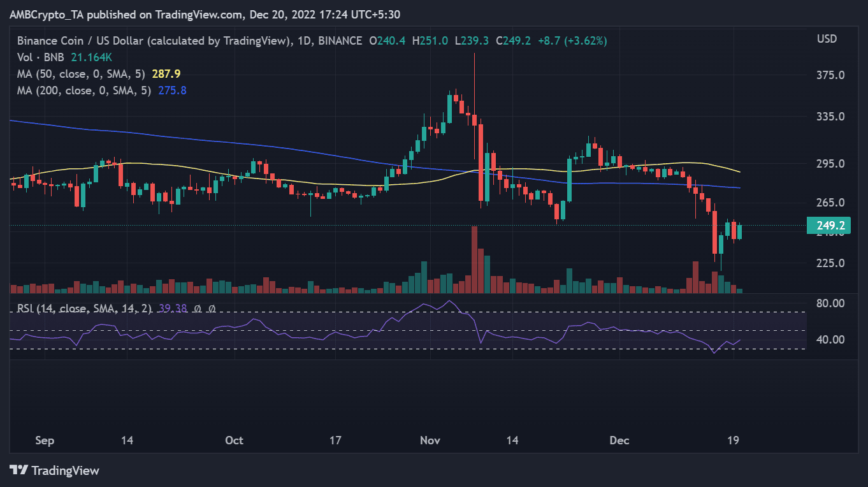The image size is (868, 487).
Task: Select the MA (50, close, 0, SMA, 5) legend
Action: coord(81,74)
